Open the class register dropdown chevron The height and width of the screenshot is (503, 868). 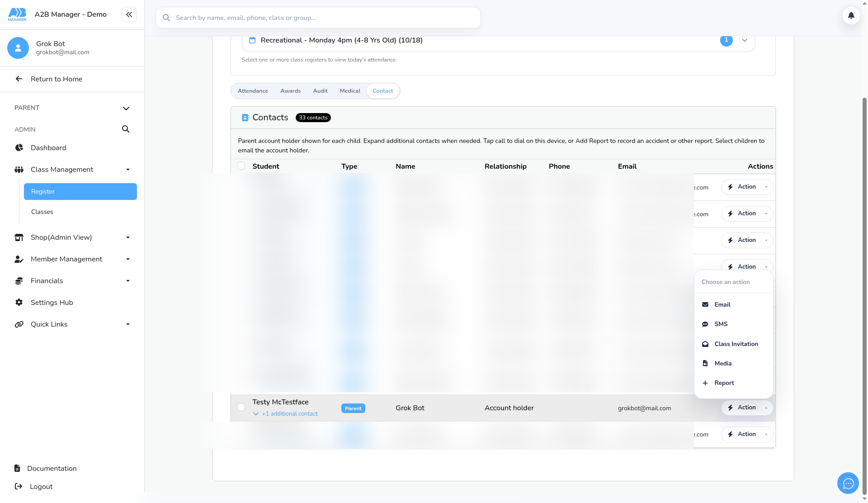745,40
